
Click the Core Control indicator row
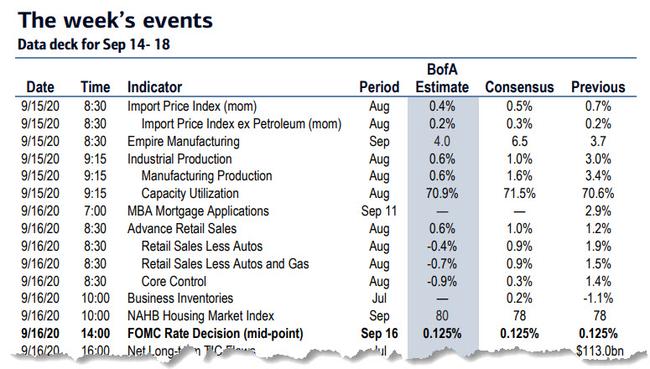tap(323, 281)
